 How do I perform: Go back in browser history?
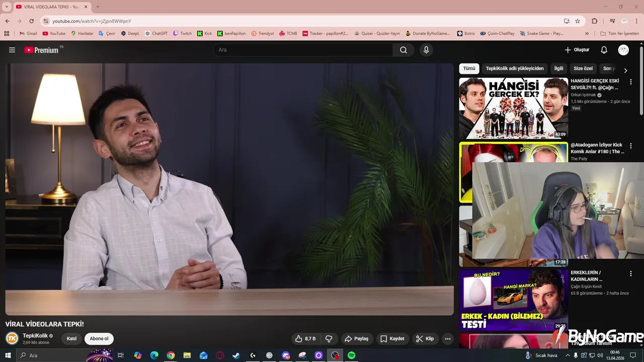click(7, 21)
